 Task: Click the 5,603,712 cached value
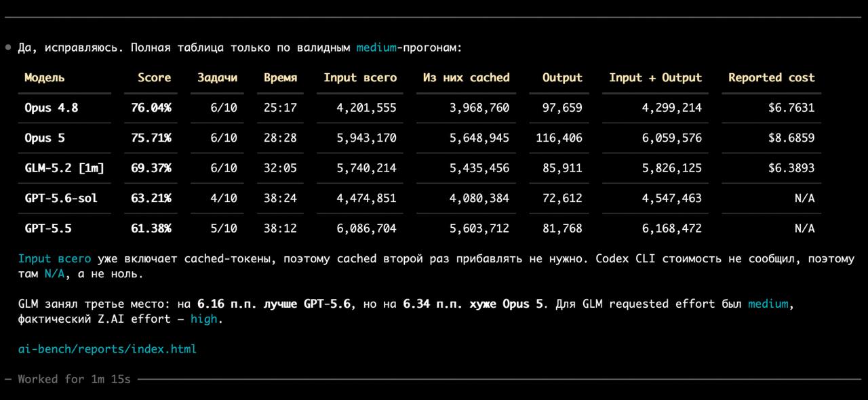[x=479, y=228]
